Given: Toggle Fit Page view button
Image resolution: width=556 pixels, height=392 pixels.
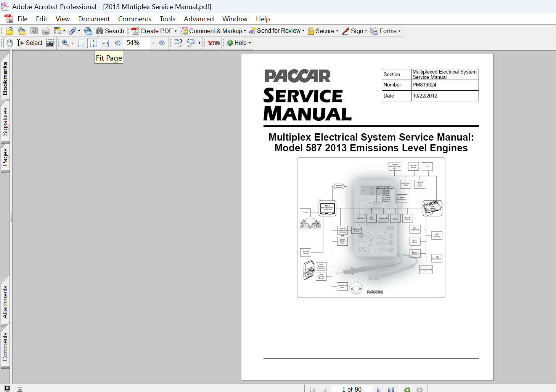Looking at the screenshot, I should click(93, 43).
